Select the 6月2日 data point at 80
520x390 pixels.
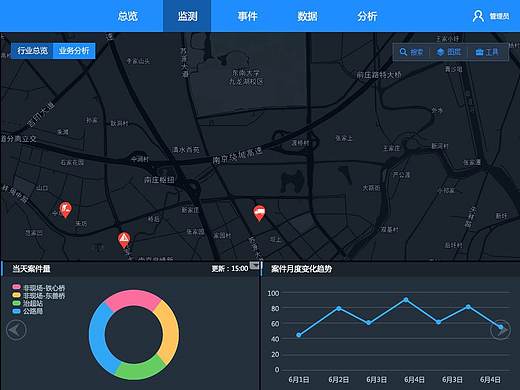pyautogui.click(x=339, y=308)
